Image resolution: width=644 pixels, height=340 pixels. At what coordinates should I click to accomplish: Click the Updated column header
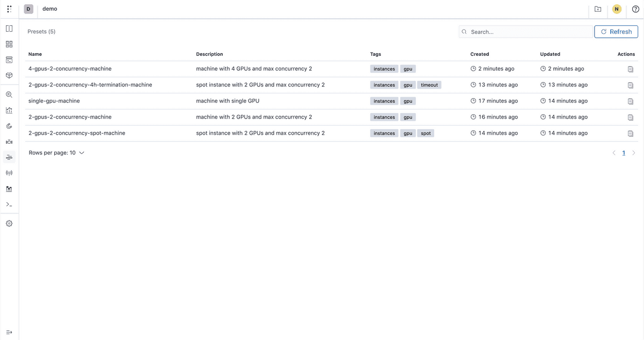click(x=550, y=54)
